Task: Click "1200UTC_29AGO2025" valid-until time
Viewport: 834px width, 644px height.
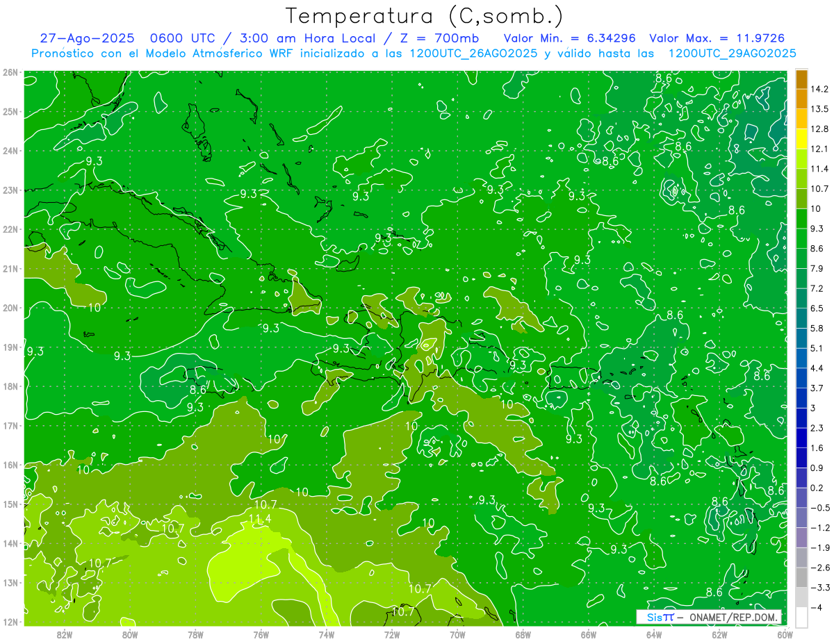Action: point(732,53)
